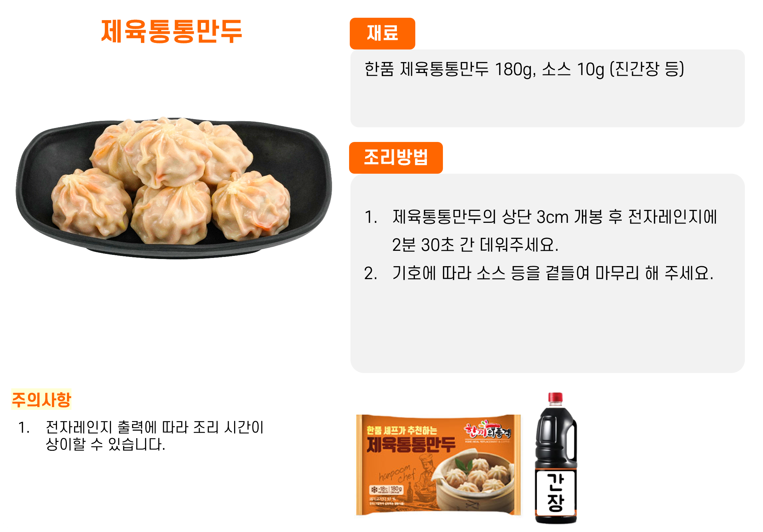Click the dumpling plate photo
Viewport: 763px width, 532px height.
tap(174, 187)
